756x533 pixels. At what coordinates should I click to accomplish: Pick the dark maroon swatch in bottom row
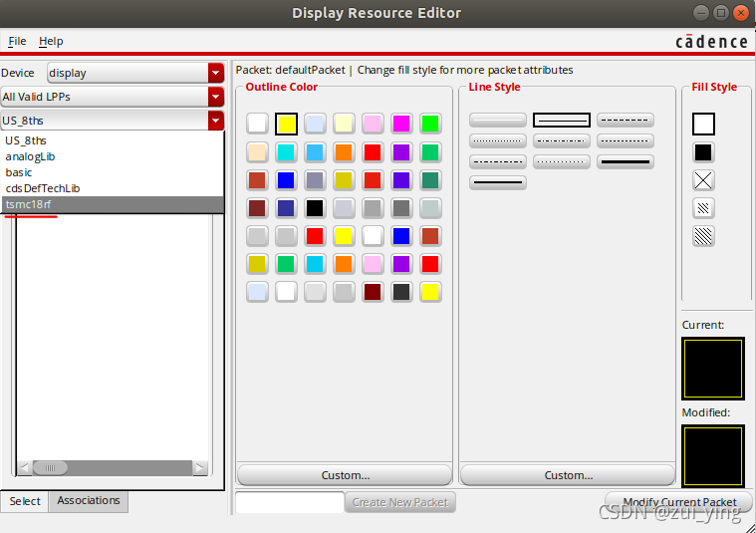(x=373, y=292)
